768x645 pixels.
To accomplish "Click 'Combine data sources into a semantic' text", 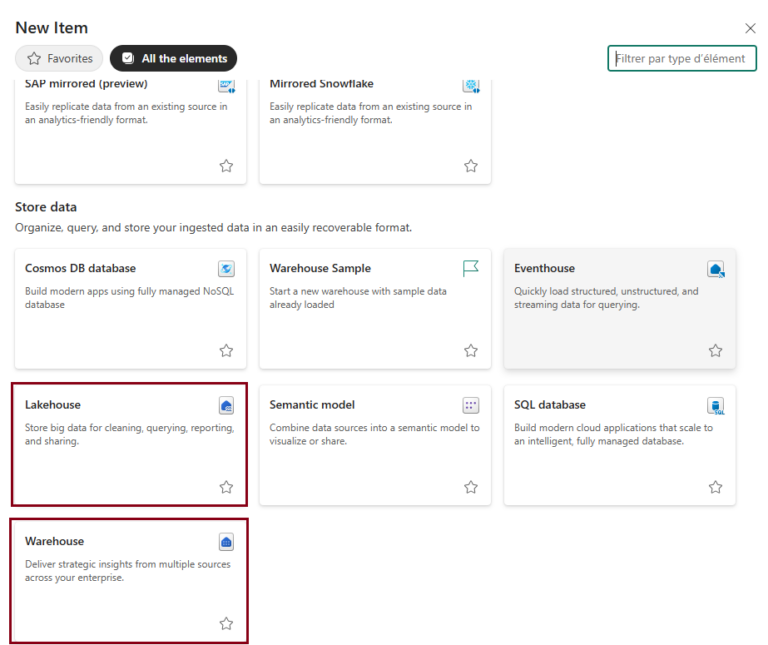I will click(x=375, y=434).
